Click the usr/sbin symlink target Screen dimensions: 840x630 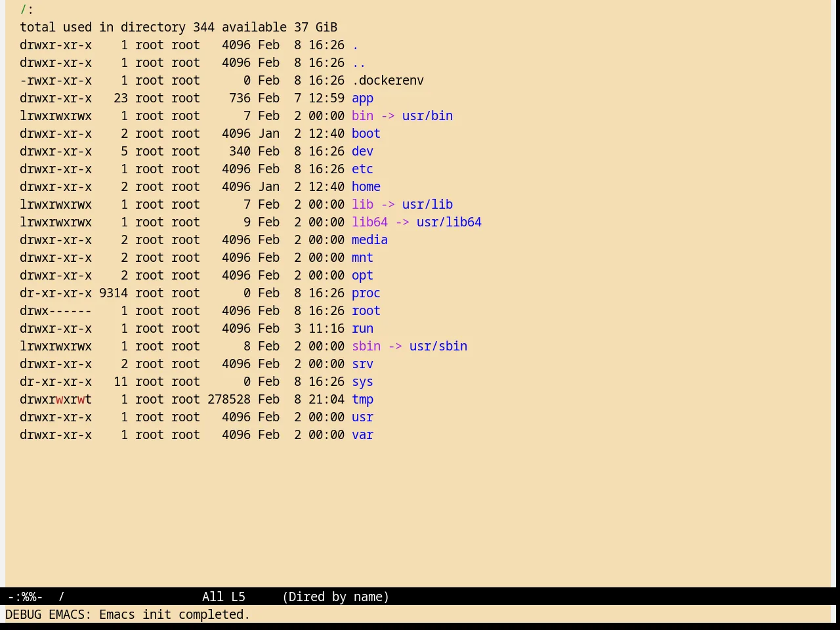tap(438, 346)
